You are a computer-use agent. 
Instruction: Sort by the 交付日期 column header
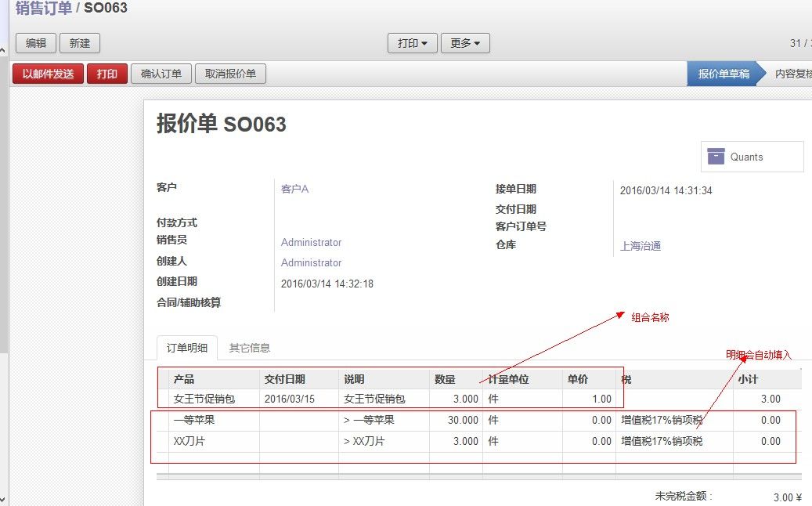[299, 379]
